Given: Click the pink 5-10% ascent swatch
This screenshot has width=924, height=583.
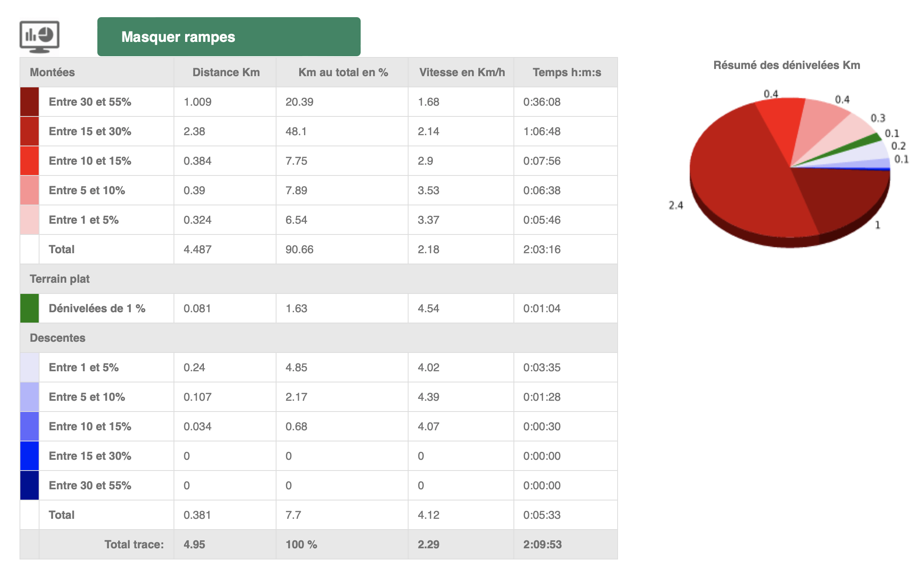Looking at the screenshot, I should [30, 190].
